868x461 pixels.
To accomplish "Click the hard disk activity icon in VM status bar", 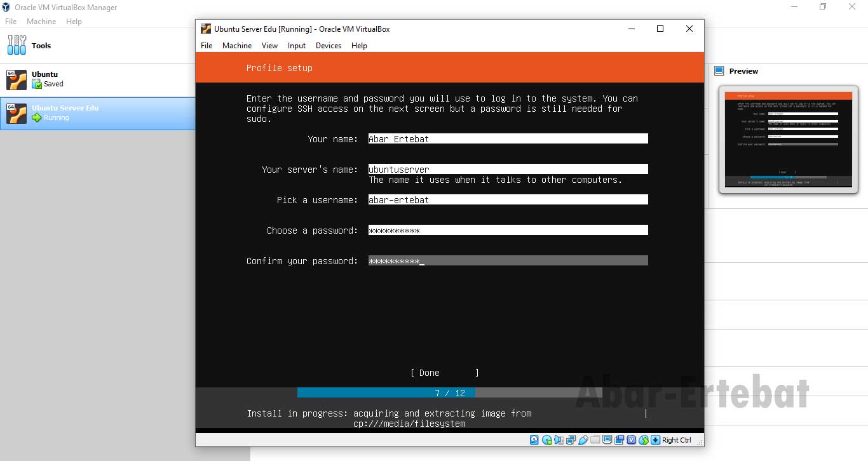I will coord(534,439).
